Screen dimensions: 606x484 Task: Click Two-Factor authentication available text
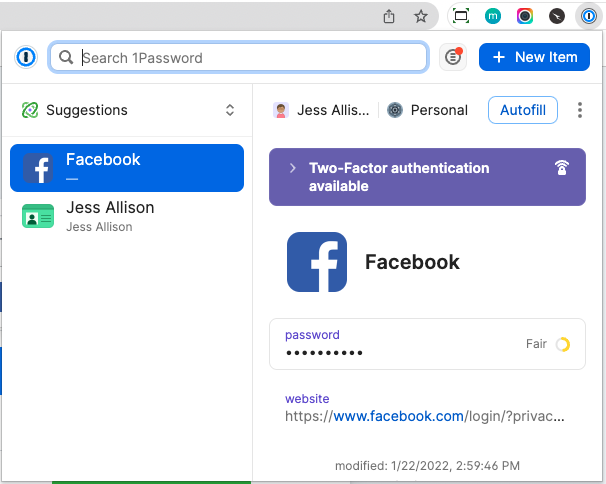coord(399,177)
